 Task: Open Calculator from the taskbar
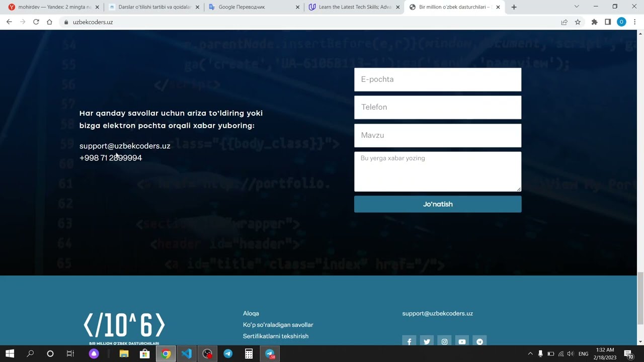[249, 354]
